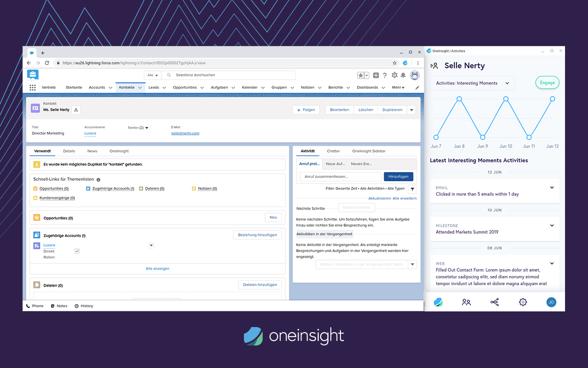
Task: Click the share network icon in OneInsight bar
Action: pyautogui.click(x=494, y=302)
